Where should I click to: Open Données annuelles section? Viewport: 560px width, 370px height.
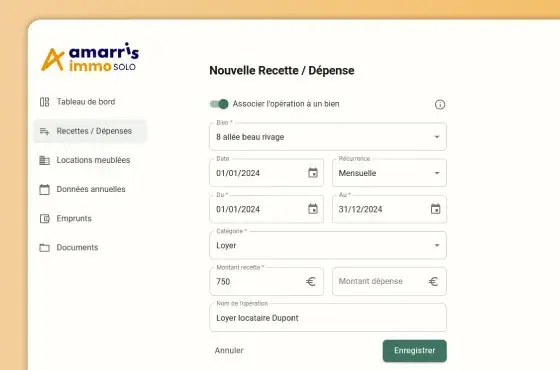coord(90,189)
